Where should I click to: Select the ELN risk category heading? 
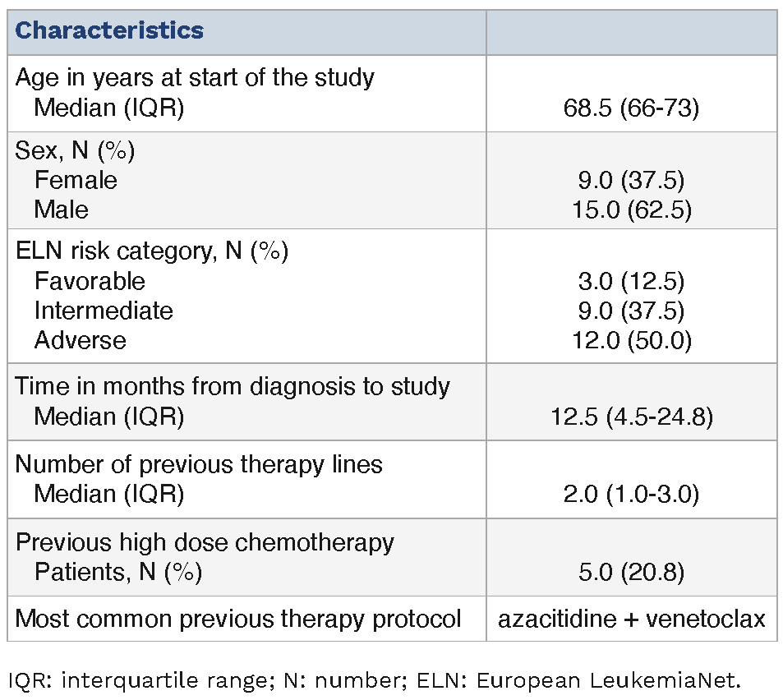pyautogui.click(x=151, y=251)
